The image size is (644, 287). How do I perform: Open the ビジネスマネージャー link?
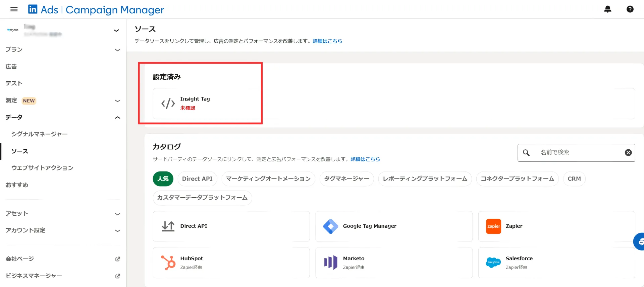pyautogui.click(x=34, y=276)
